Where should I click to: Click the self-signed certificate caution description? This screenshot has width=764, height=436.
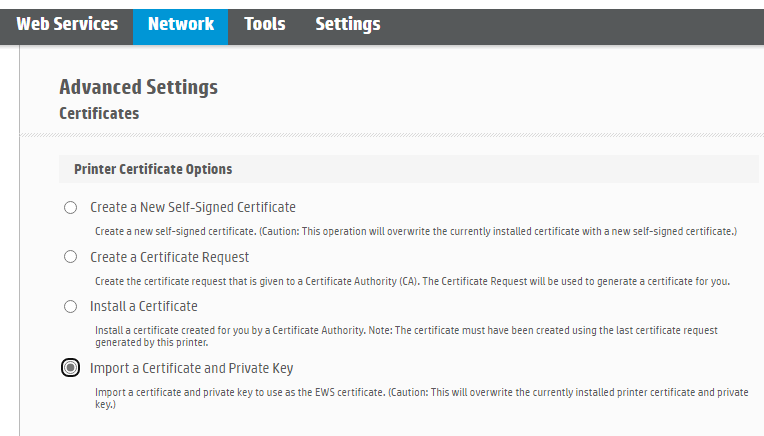tap(416, 231)
